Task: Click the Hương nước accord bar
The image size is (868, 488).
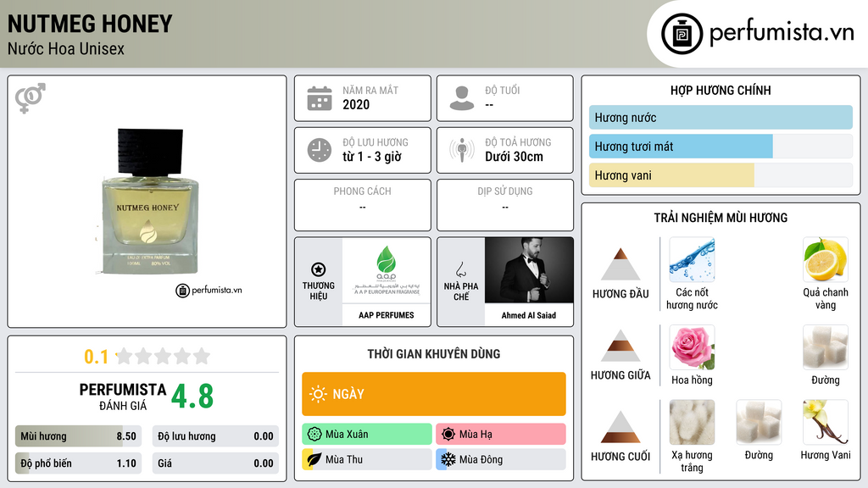Action: pyautogui.click(x=721, y=117)
